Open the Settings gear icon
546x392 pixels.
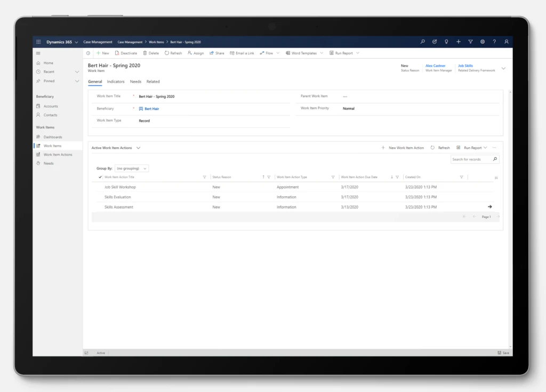click(482, 42)
